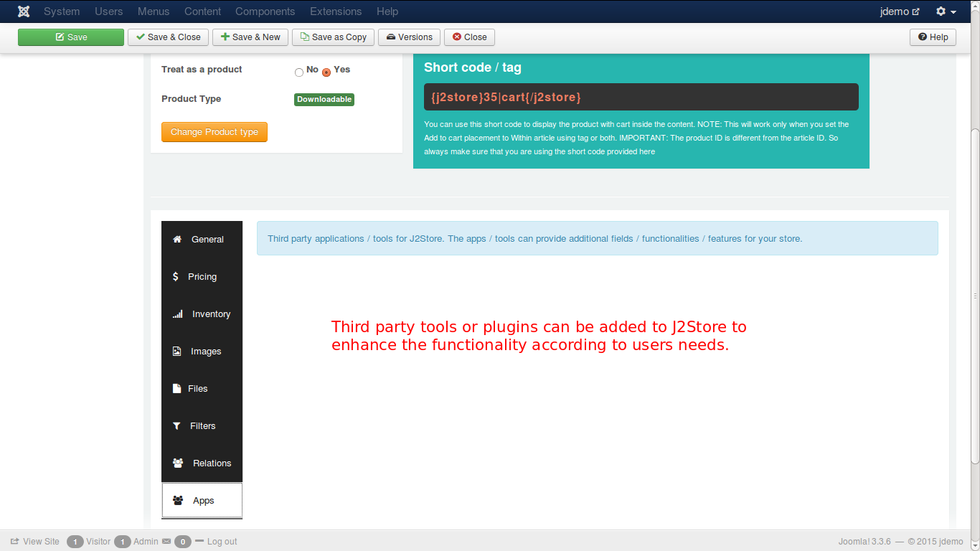Expand the Content menu
980x551 pixels.
pos(202,11)
